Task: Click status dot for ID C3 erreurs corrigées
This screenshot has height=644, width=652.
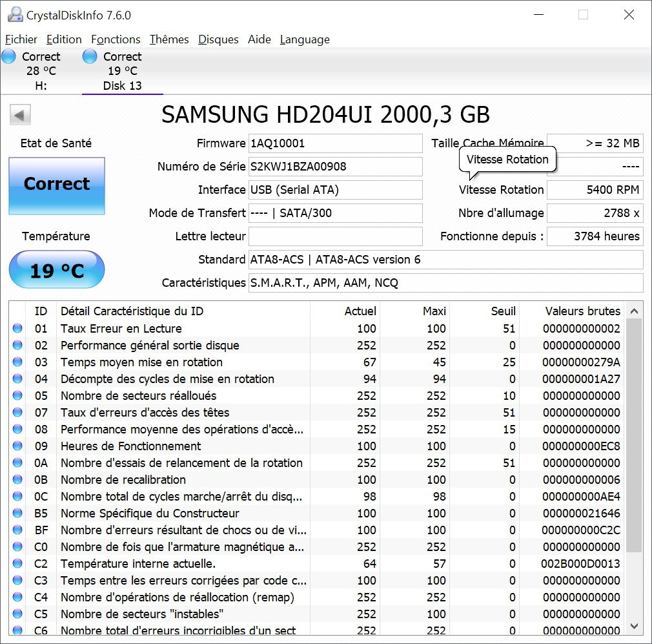Action: [17, 580]
